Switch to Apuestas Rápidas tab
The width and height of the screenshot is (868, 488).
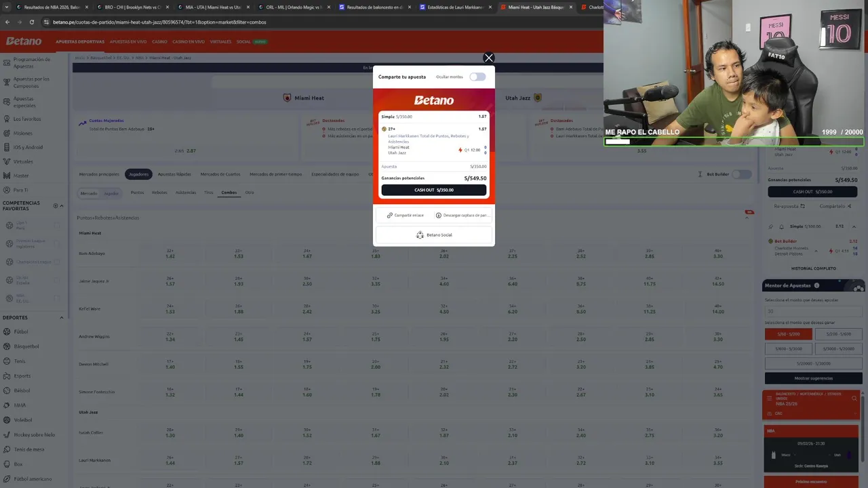coord(174,174)
